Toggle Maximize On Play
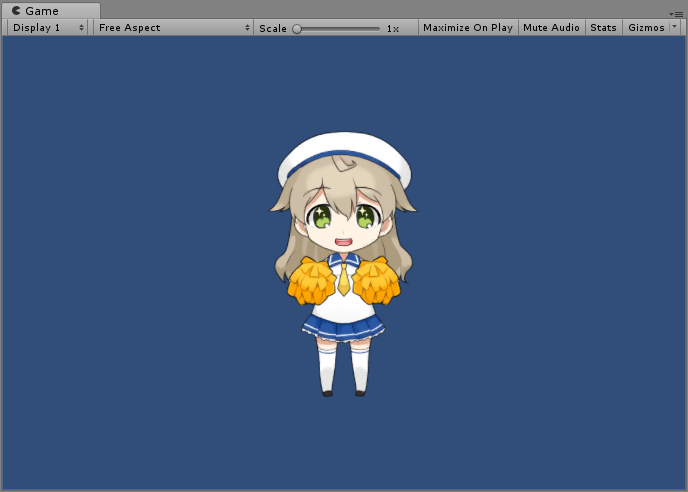Image resolution: width=688 pixels, height=492 pixels. [x=468, y=28]
